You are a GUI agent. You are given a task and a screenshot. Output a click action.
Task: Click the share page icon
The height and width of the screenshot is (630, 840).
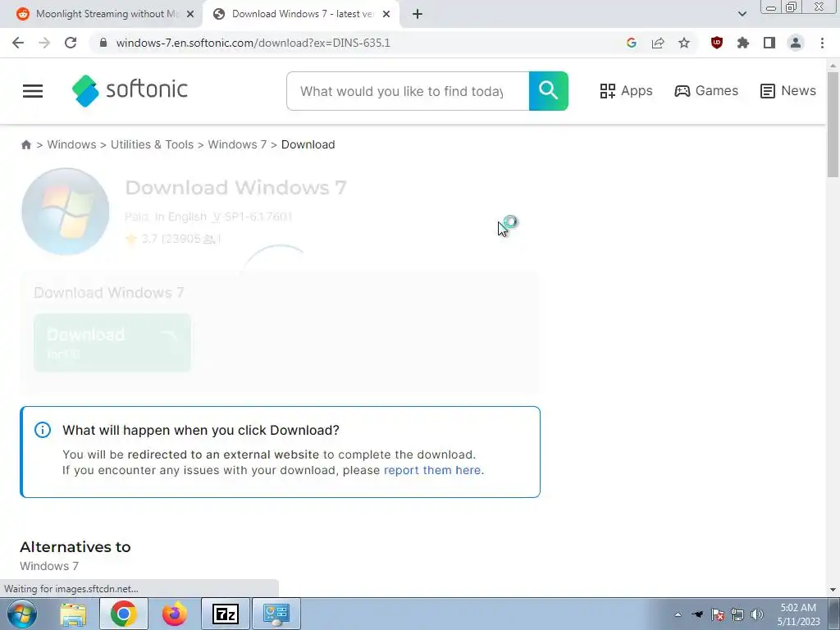(658, 43)
